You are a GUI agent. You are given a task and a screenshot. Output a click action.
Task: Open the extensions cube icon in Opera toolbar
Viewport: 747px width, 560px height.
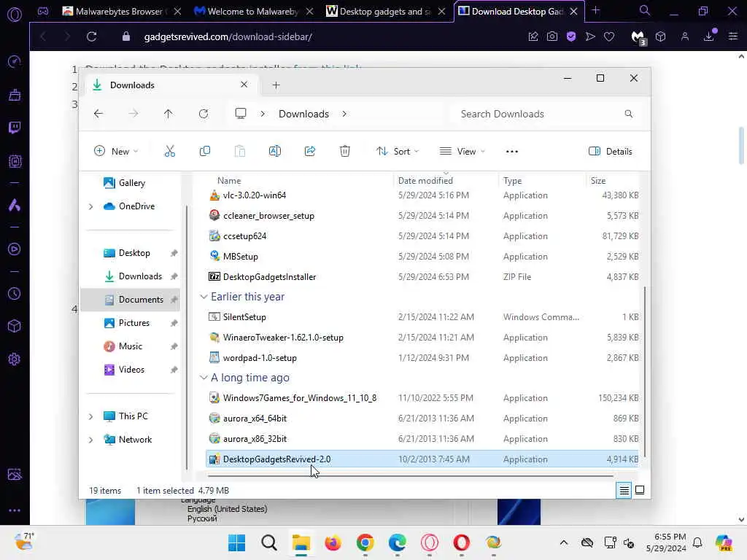(x=660, y=36)
